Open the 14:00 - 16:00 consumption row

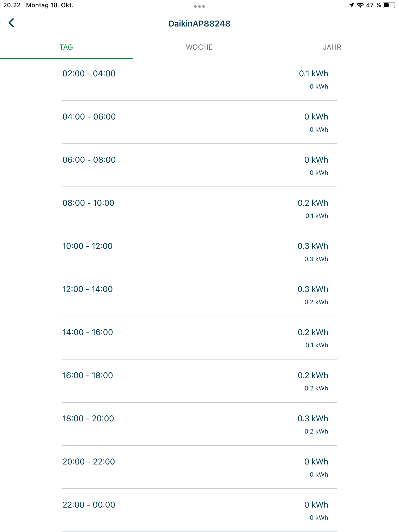point(199,338)
